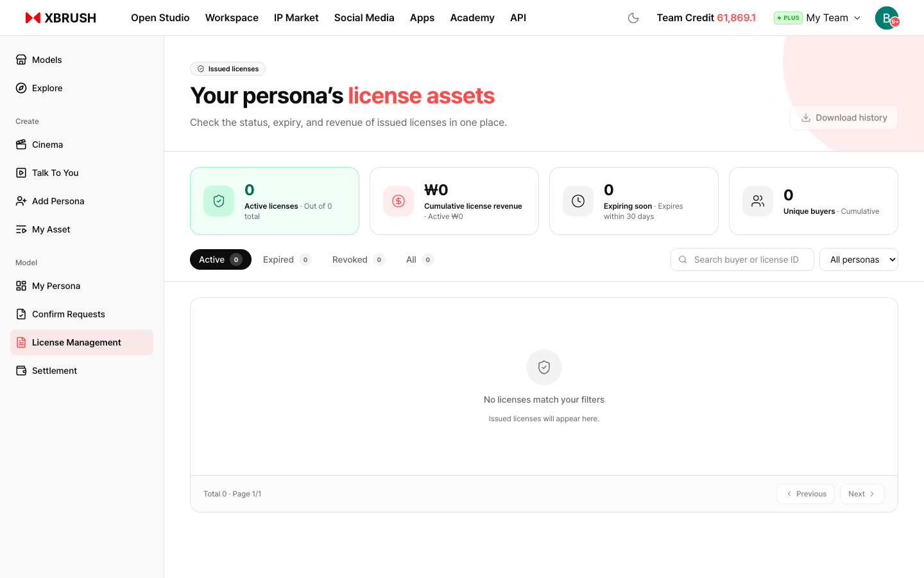Screen dimensions: 924x578
Task: Click the empty-state shield icon
Action: 544,367
